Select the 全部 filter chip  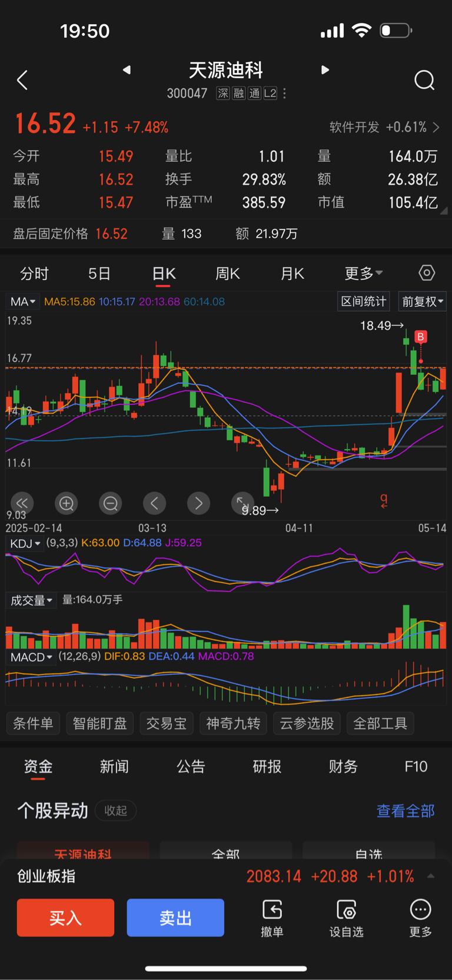coord(226,851)
